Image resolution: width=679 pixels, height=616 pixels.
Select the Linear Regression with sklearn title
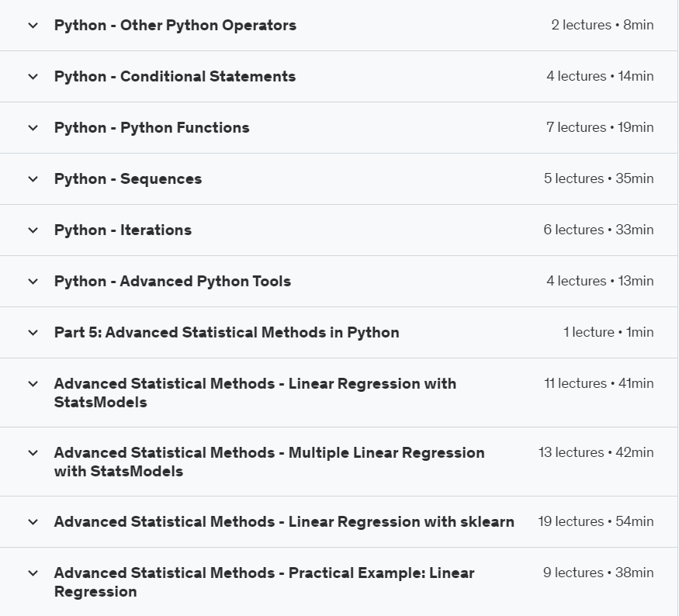(284, 522)
